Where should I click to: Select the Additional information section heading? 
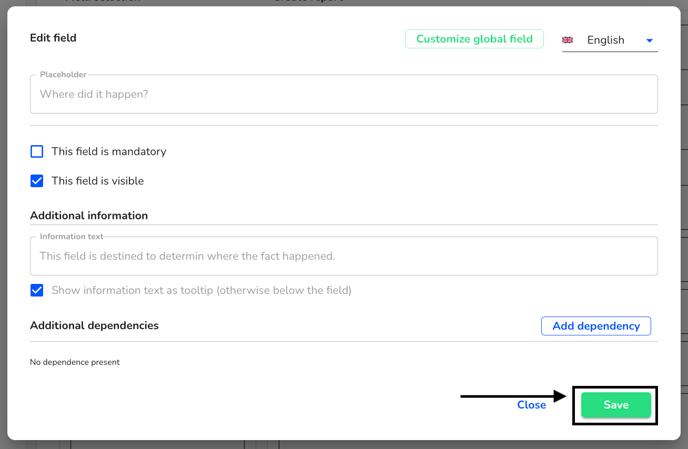89,216
